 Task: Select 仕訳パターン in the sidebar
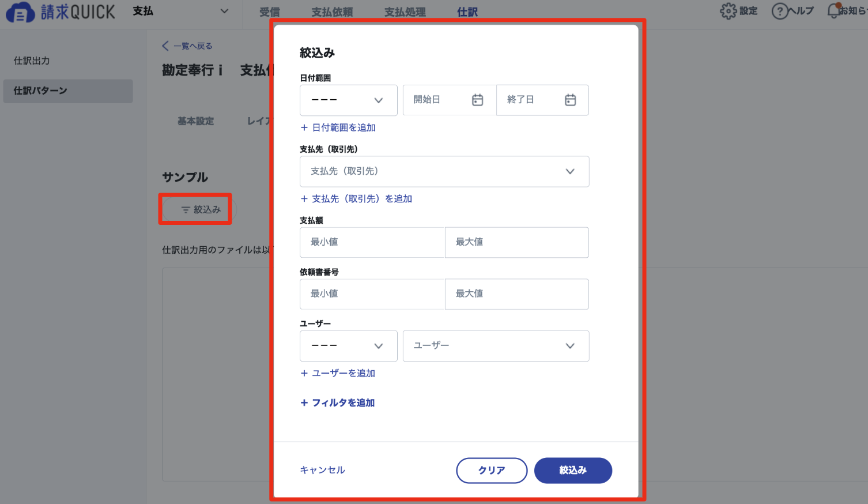(x=68, y=91)
